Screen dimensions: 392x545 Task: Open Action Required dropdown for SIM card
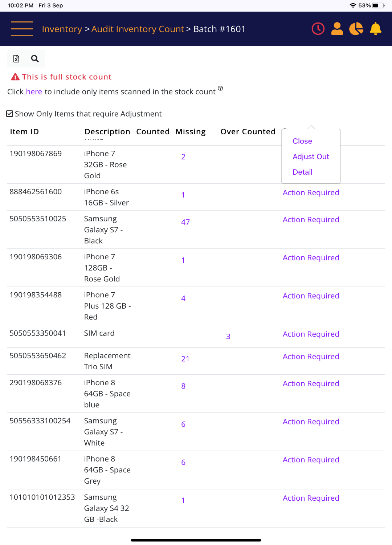[x=311, y=334]
